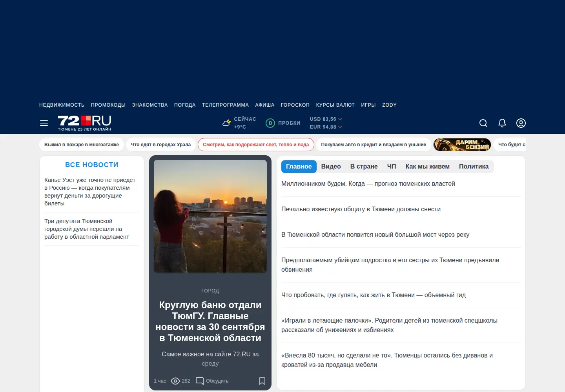Click the Выжил в пожаре в многоэтажке chip
565x392 pixels.
click(x=82, y=145)
